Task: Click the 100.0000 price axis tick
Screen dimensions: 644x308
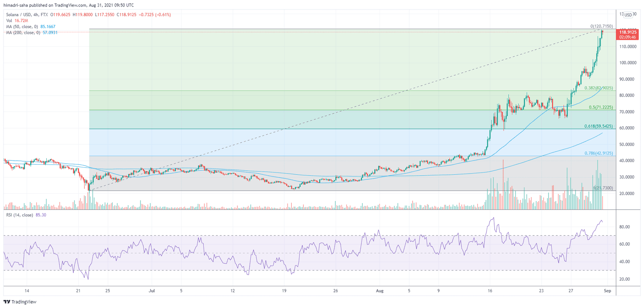Action: [x=628, y=63]
